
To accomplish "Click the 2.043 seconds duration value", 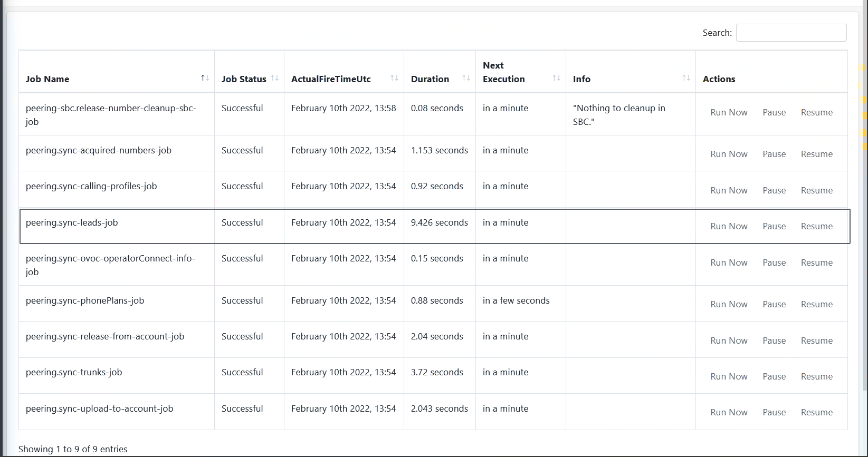I will [x=440, y=409].
